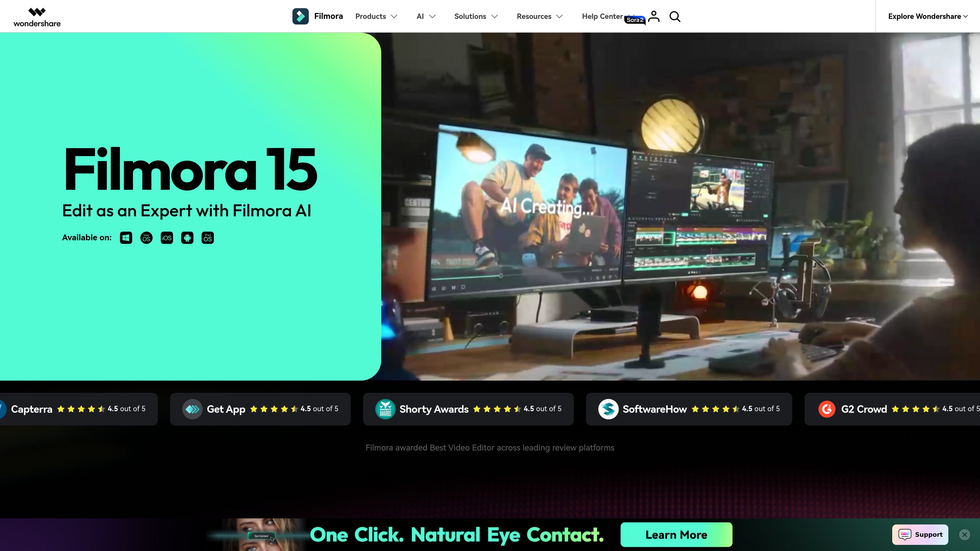Click the Shorty Awards logo icon
The height and width of the screenshot is (551, 980).
[x=385, y=409]
